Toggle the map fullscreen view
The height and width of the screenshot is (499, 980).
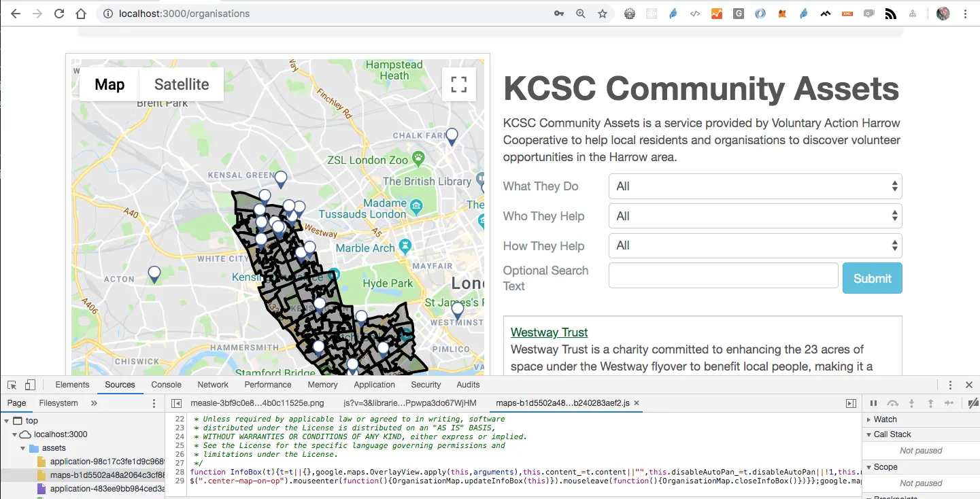pyautogui.click(x=459, y=84)
